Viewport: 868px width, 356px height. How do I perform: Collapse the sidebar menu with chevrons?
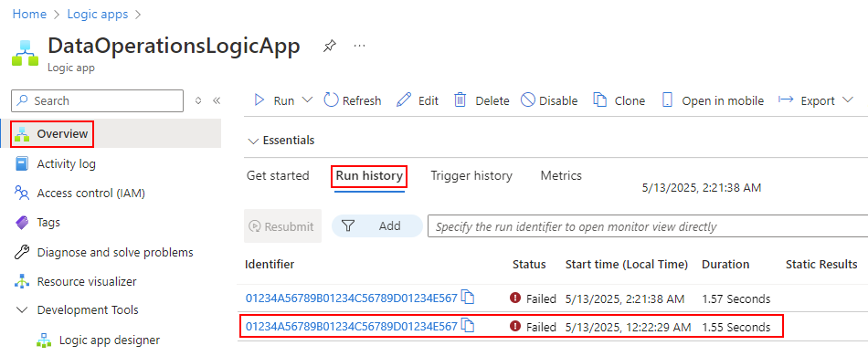click(x=217, y=100)
